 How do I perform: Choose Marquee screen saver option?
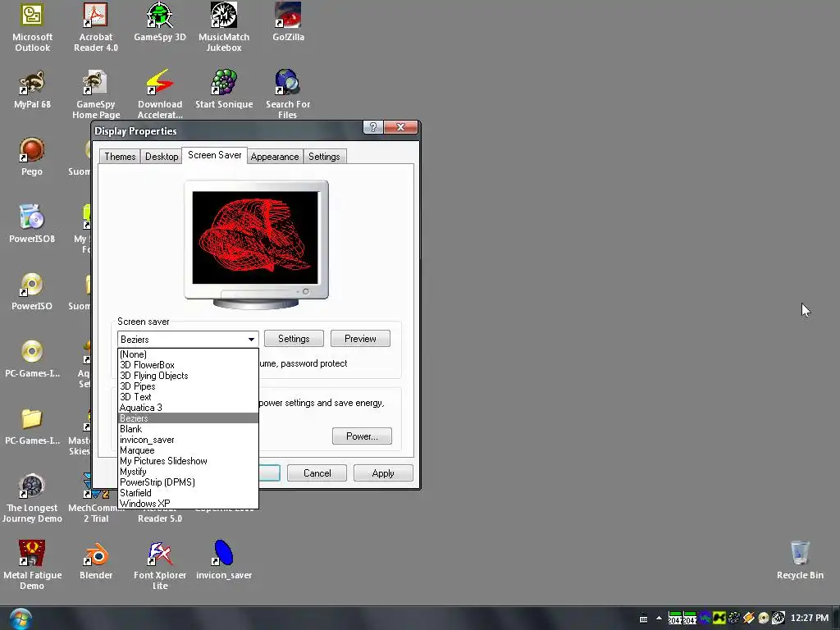pyautogui.click(x=188, y=450)
